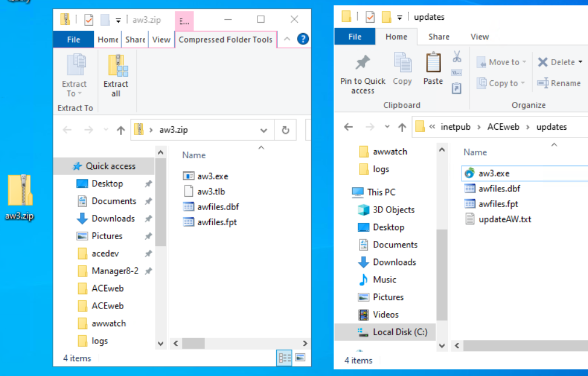Click Properties quick access icon in aw3.zip window

click(x=89, y=19)
